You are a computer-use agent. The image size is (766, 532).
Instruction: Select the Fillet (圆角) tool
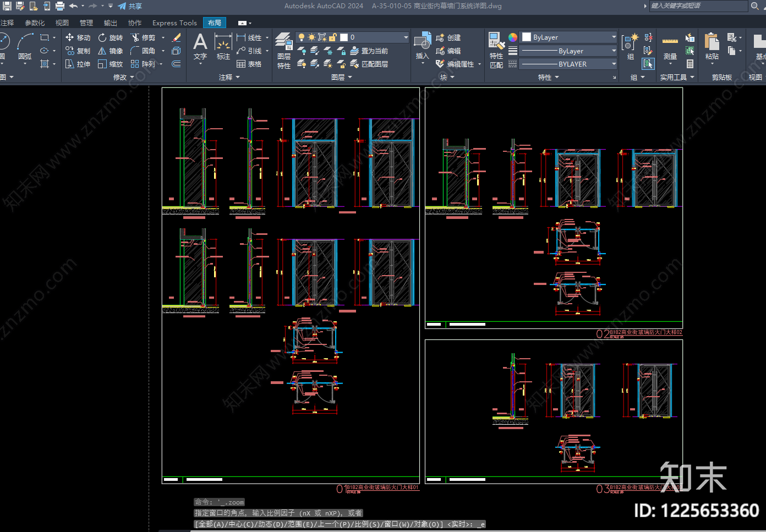[x=143, y=51]
